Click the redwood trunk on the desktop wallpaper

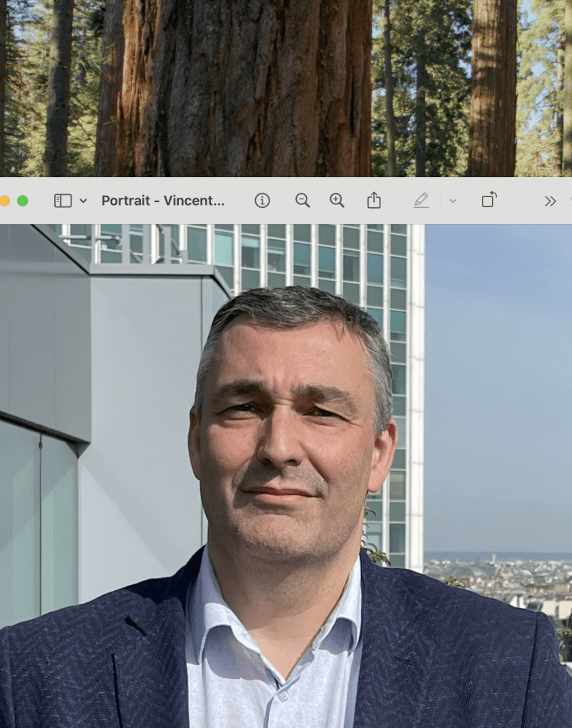(x=243, y=86)
